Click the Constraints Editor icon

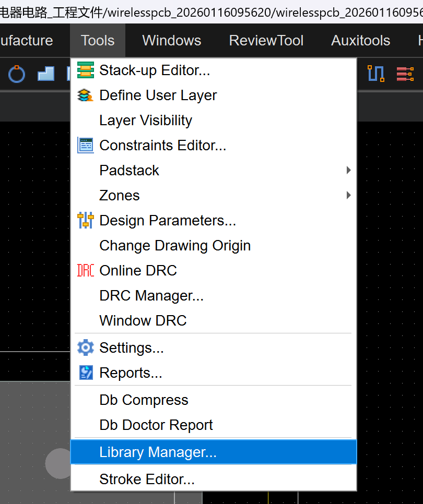[85, 145]
